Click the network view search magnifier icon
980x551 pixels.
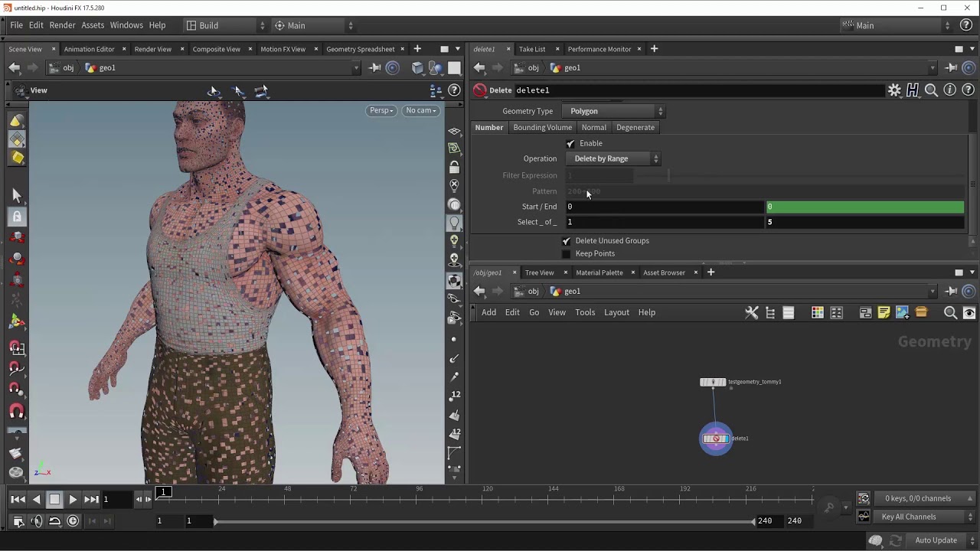[950, 312]
